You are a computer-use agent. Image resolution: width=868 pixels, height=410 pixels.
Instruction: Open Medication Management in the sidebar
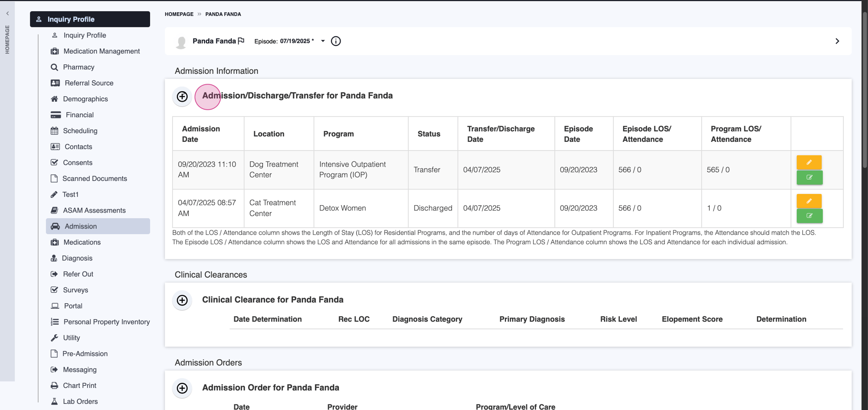point(102,51)
